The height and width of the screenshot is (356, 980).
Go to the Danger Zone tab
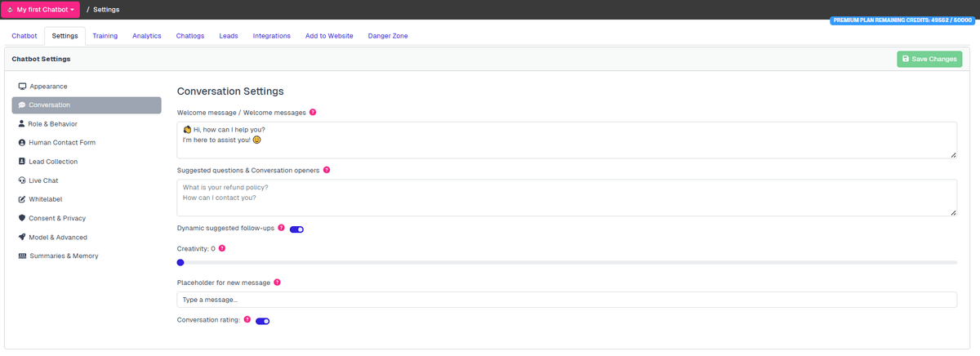(x=388, y=36)
